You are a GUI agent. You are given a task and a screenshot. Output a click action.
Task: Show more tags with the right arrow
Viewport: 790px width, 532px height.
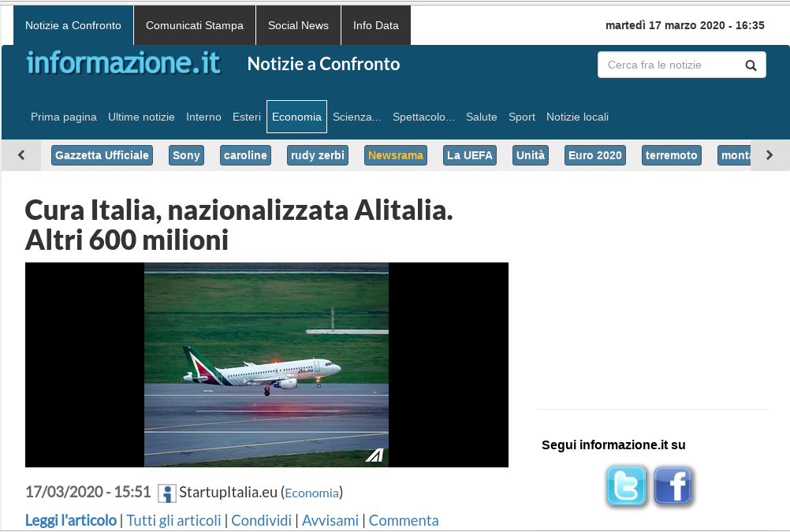point(770,155)
